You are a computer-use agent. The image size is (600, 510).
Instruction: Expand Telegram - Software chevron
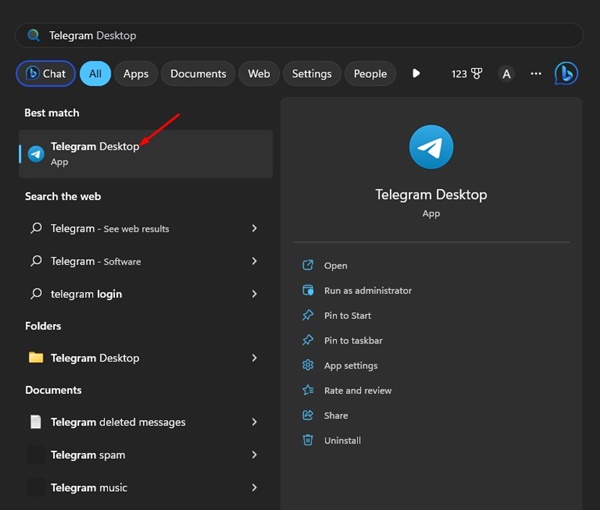[254, 261]
